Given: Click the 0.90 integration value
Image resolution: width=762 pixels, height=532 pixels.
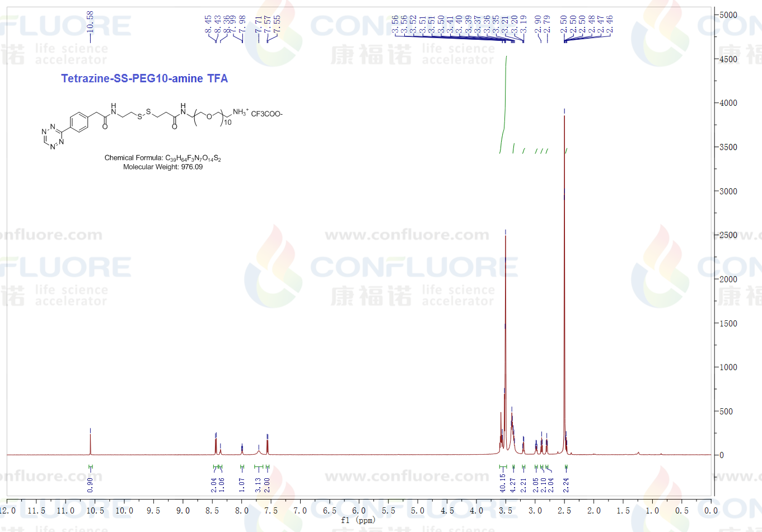Looking at the screenshot, I should 90,485.
